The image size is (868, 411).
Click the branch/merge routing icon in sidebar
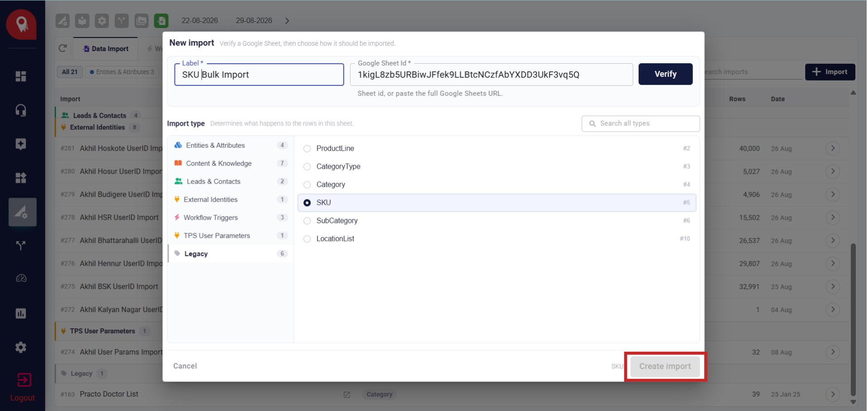[21, 246]
